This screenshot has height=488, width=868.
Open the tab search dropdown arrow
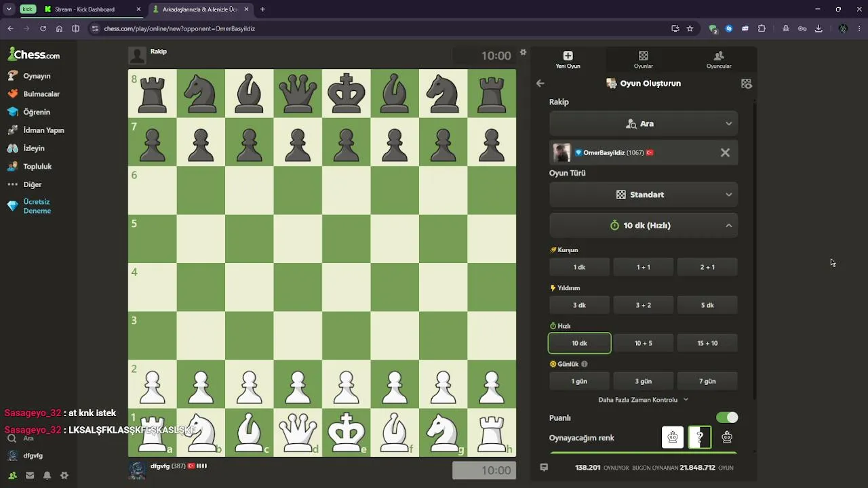(x=9, y=9)
